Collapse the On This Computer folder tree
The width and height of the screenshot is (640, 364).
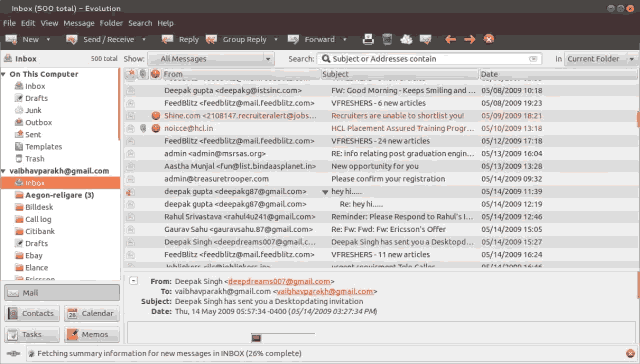coord(4,74)
